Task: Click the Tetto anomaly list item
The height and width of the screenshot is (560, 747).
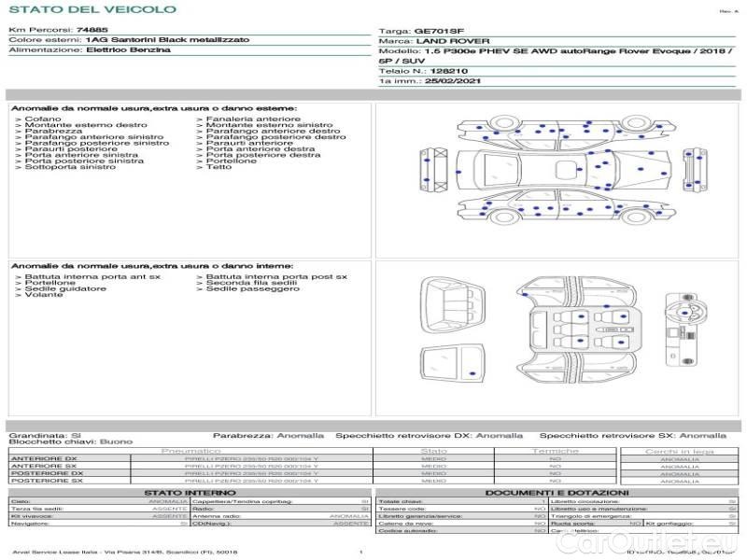Action: 218,167
